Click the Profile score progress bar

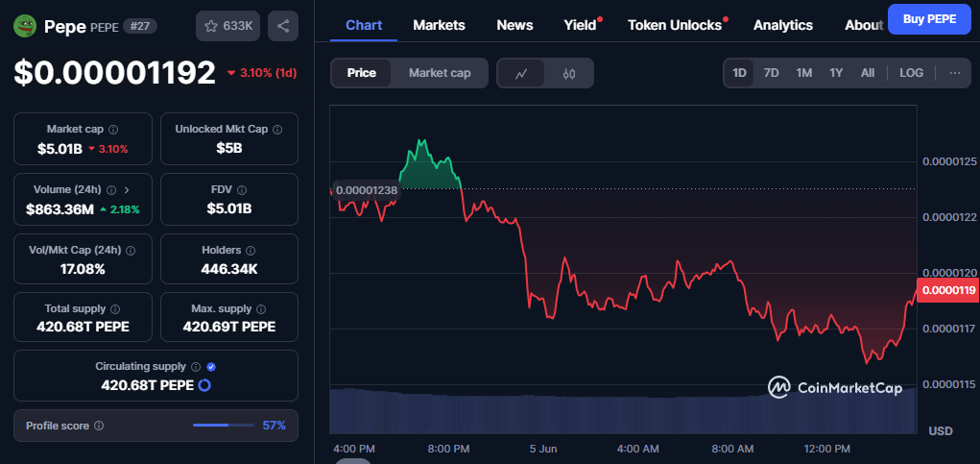point(224,426)
